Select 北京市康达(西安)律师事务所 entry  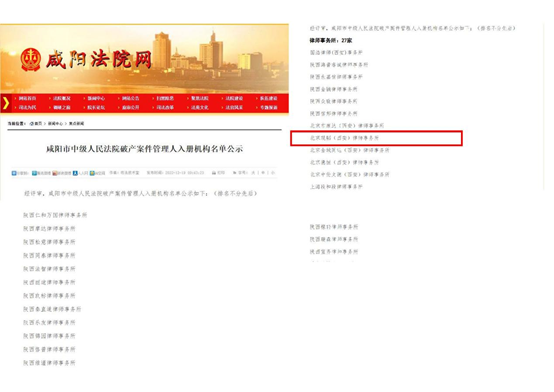347,125
